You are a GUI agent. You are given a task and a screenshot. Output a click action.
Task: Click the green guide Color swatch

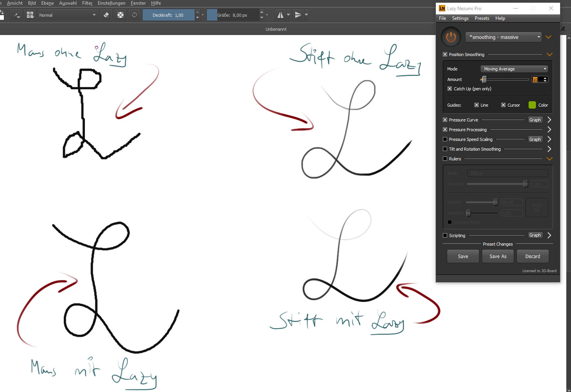click(532, 105)
